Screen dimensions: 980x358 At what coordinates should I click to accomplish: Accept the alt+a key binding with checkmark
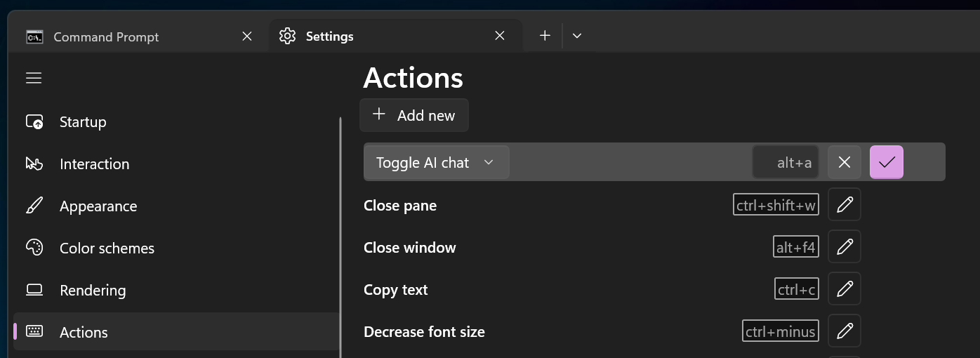point(887,162)
